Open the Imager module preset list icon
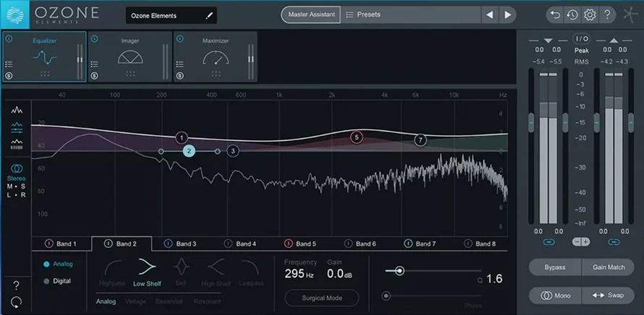Screen dimensions: 644x315 (95, 64)
